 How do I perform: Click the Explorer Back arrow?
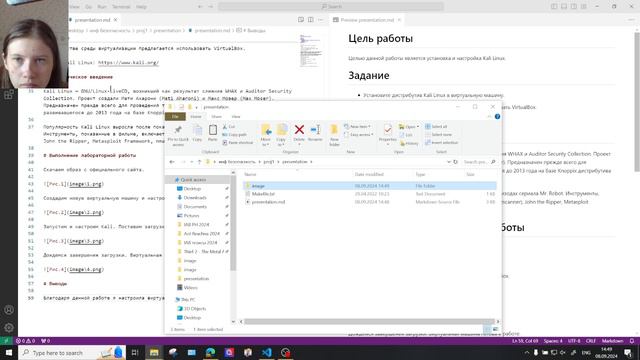[x=172, y=162]
